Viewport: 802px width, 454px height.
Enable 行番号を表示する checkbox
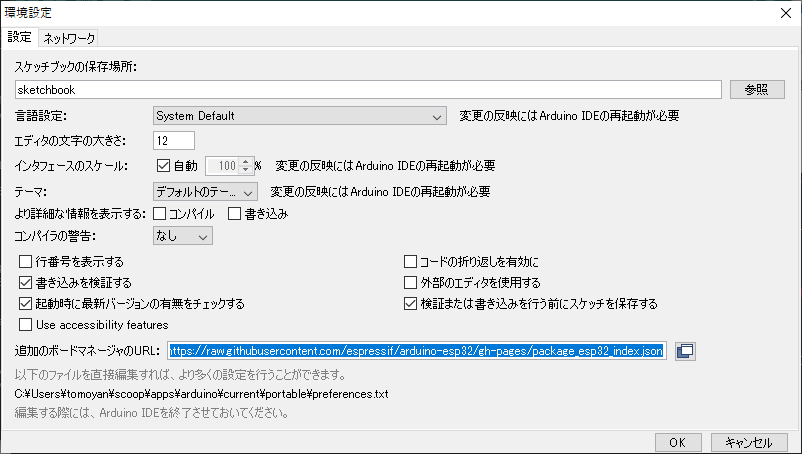26,262
